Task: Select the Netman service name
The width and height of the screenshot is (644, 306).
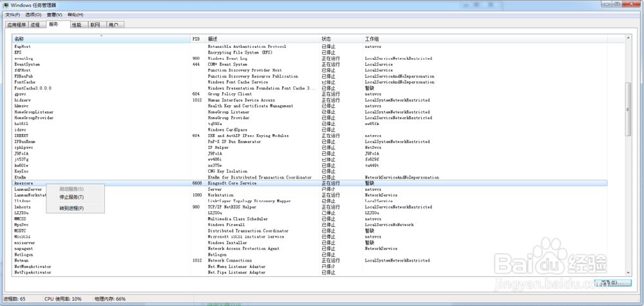Action: point(21,260)
